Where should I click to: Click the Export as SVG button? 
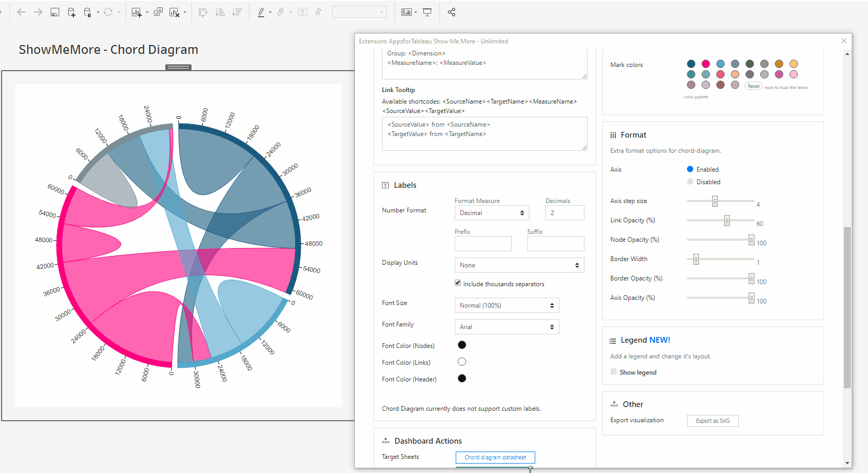[713, 421]
